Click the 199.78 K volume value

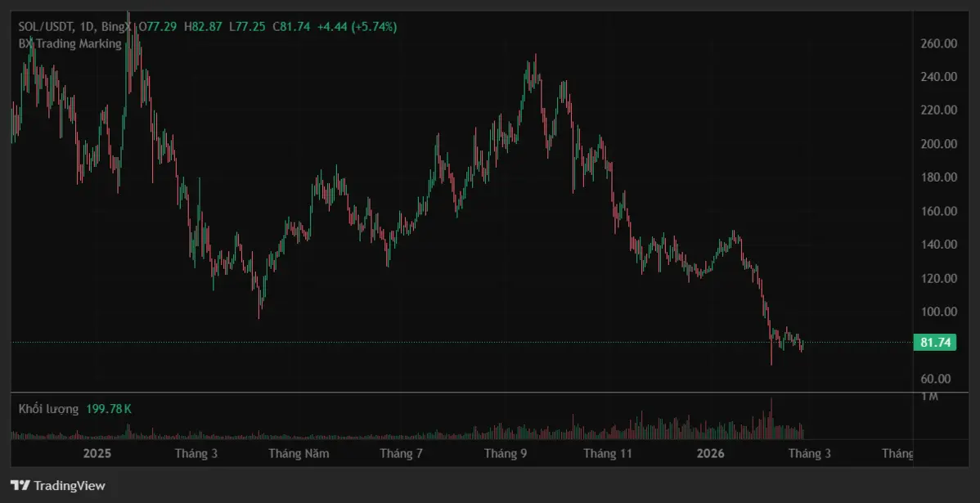pos(110,409)
